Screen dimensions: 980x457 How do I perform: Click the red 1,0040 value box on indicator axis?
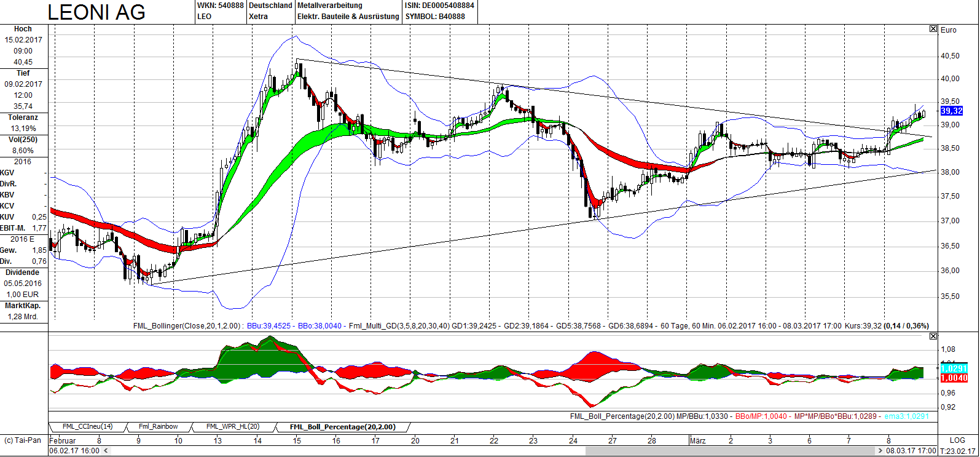(954, 378)
